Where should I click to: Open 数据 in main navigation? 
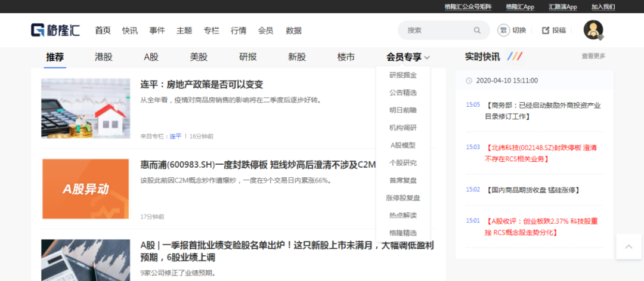pyautogui.click(x=293, y=30)
